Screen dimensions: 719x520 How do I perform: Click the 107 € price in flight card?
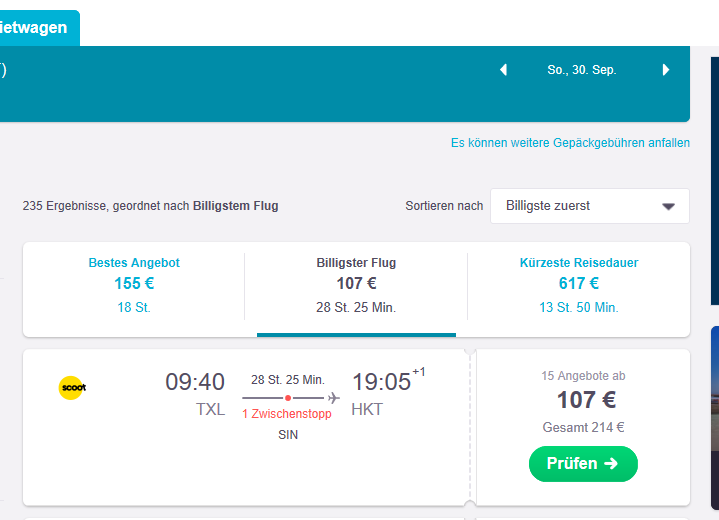pyautogui.click(x=586, y=400)
